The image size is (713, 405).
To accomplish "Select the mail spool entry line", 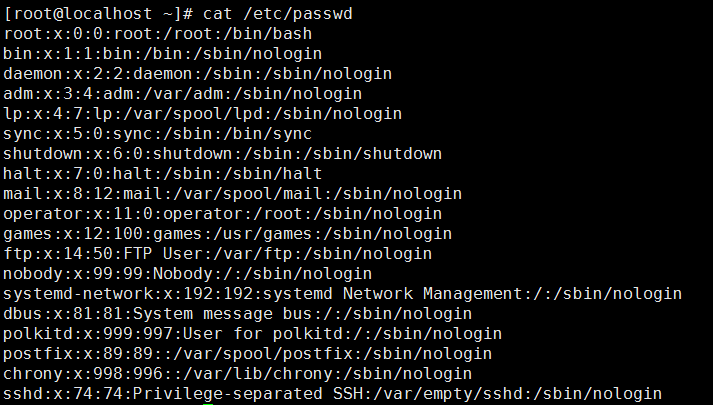I will point(233,194).
